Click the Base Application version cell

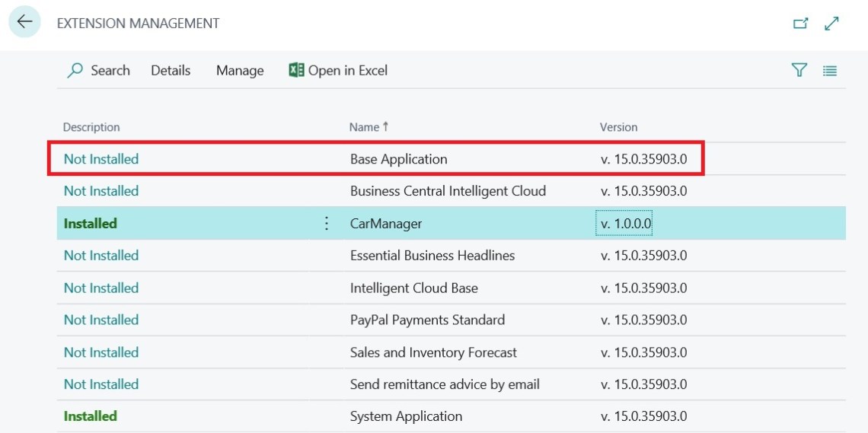click(x=644, y=159)
